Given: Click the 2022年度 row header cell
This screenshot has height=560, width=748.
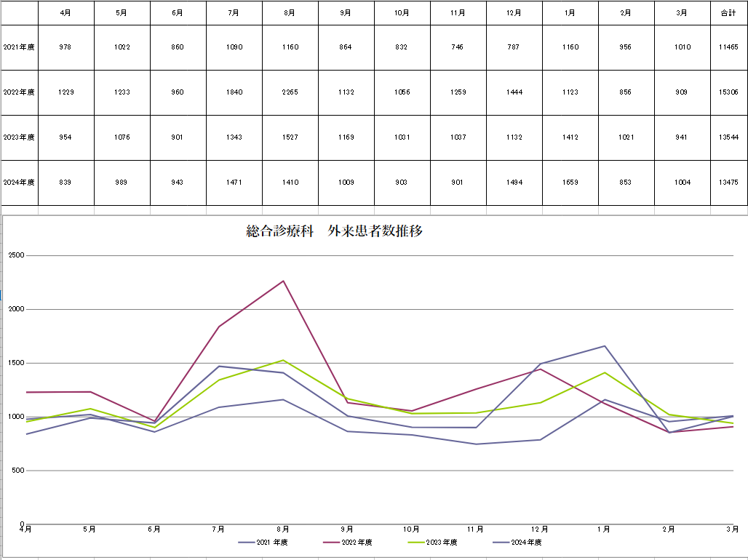Looking at the screenshot, I should (19, 92).
